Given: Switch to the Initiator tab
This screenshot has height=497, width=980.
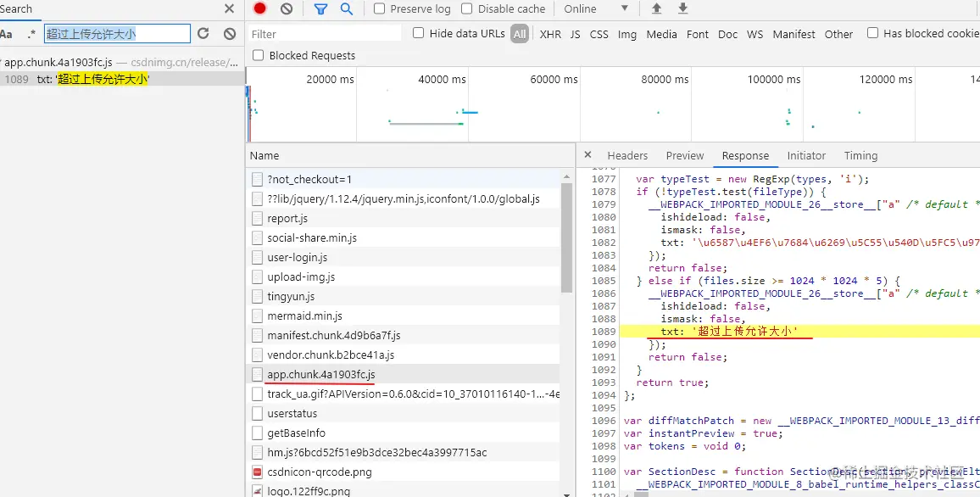Looking at the screenshot, I should point(806,156).
